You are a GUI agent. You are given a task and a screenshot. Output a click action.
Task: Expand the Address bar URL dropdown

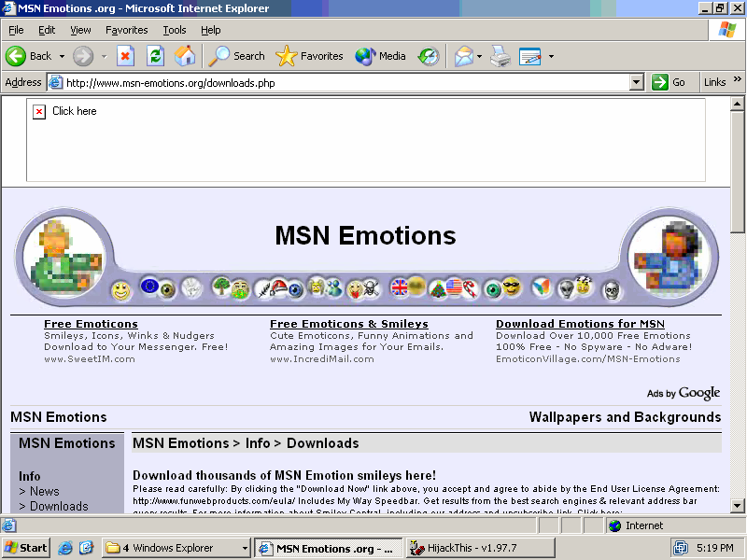tap(637, 82)
